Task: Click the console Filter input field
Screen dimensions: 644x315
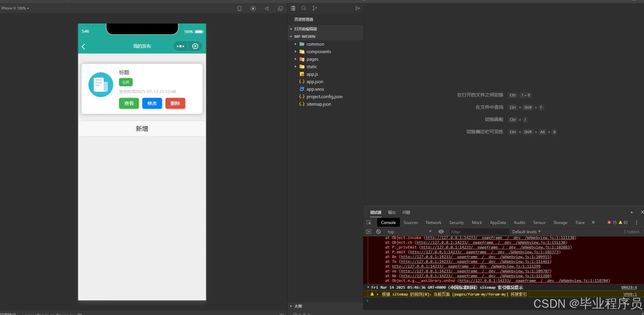Action: tap(479, 232)
